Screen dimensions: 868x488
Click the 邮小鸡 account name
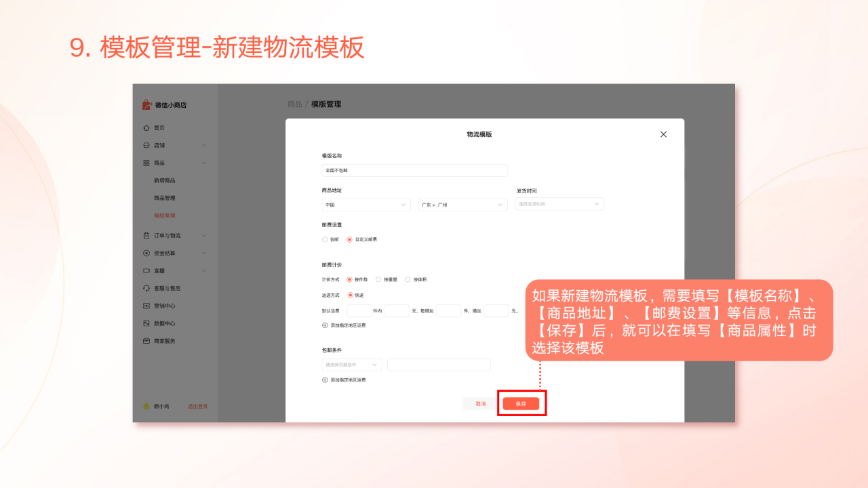click(161, 407)
